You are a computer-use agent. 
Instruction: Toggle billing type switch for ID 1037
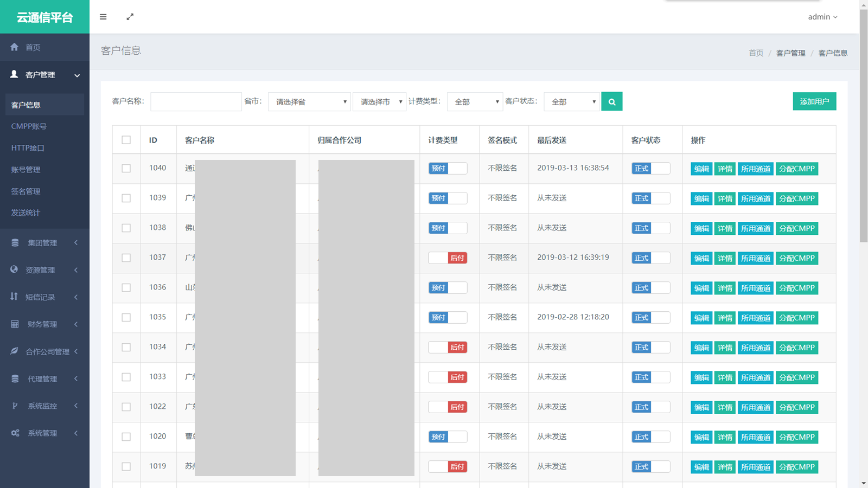tap(448, 258)
